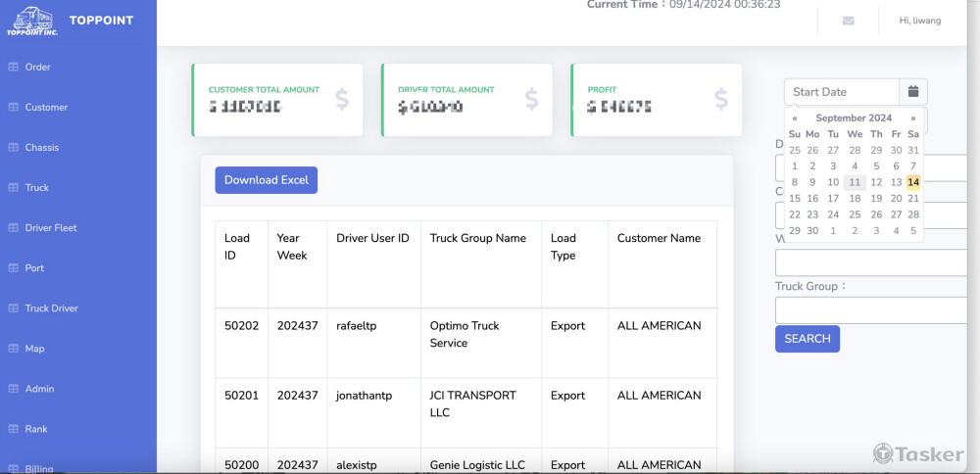Go to next month in calendar

click(913, 118)
